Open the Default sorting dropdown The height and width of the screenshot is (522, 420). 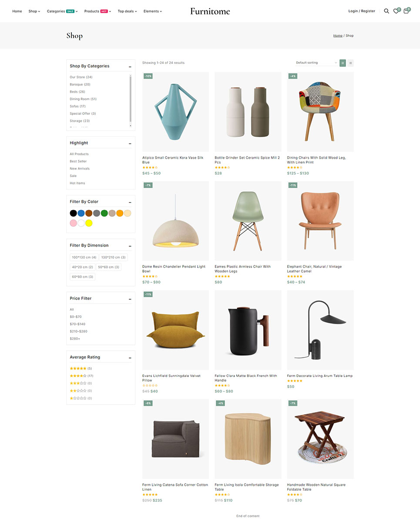click(x=316, y=63)
